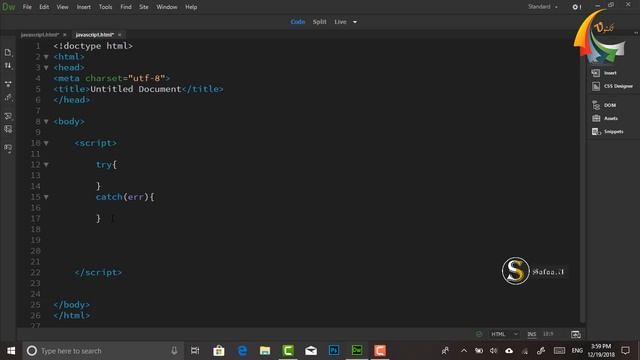Open the Edit menu

(44, 7)
